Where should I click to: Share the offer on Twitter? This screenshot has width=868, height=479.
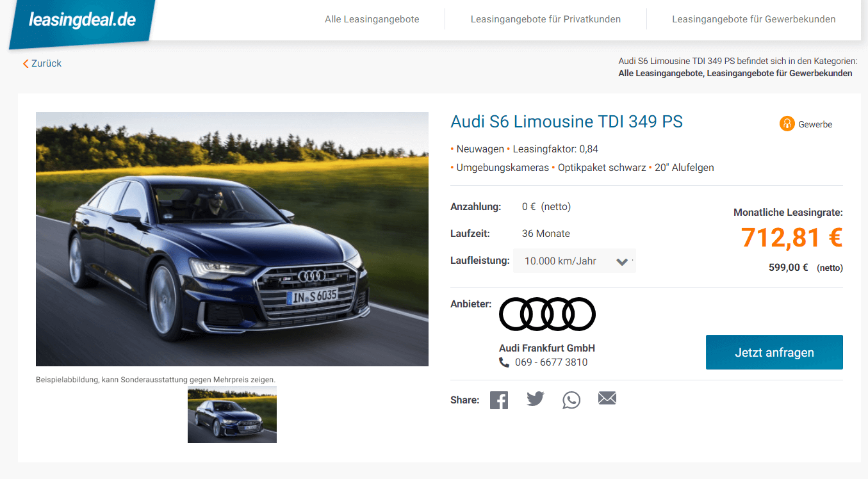(x=536, y=399)
